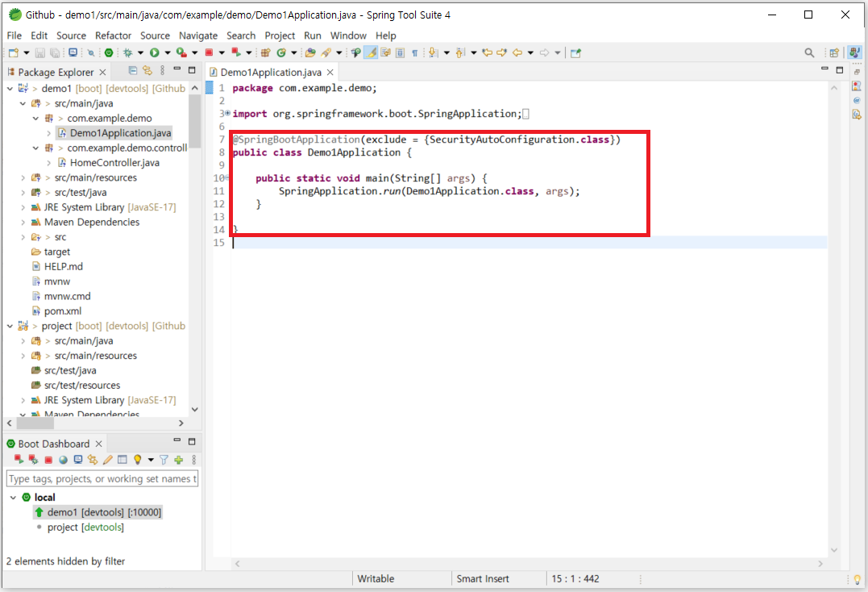The image size is (868, 592).
Task: Close the Package Explorer view
Action: coord(102,72)
